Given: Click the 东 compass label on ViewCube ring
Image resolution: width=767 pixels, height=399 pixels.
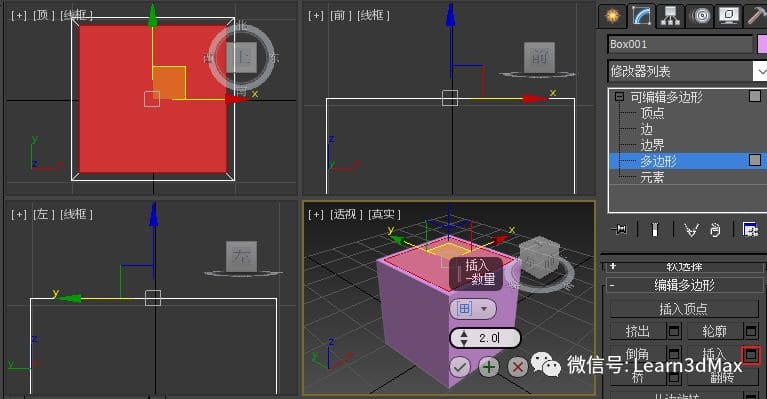Looking at the screenshot, I should tap(274, 58).
